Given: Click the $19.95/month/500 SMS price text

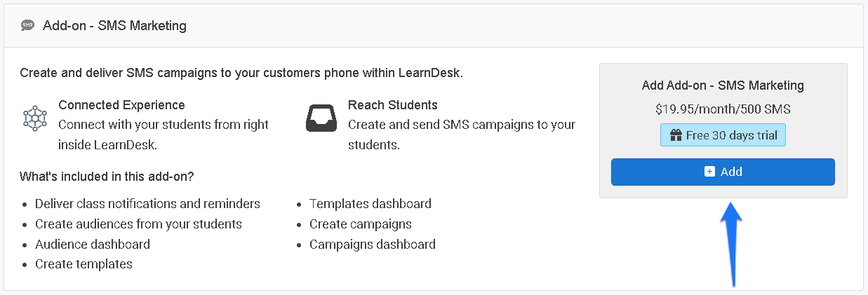Looking at the screenshot, I should click(x=723, y=109).
